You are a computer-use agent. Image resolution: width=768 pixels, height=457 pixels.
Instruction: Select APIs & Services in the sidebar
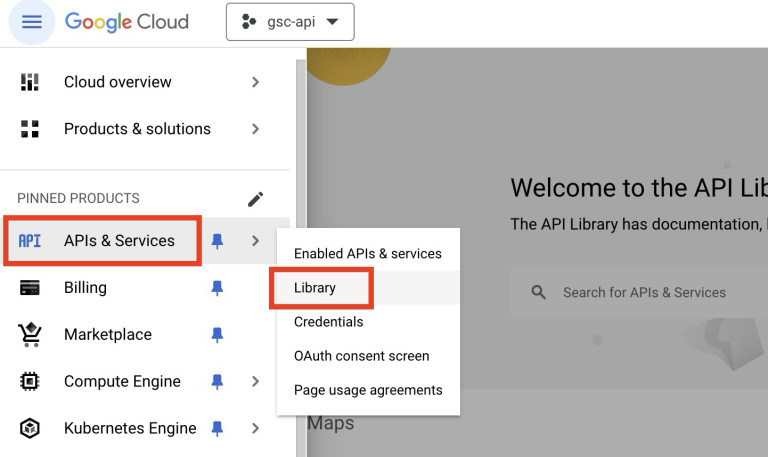coord(119,241)
